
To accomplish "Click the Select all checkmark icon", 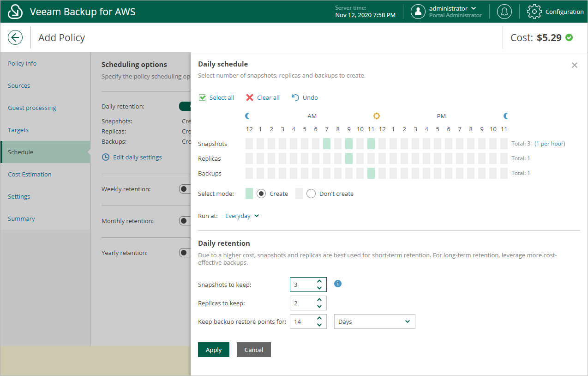I will tap(202, 97).
